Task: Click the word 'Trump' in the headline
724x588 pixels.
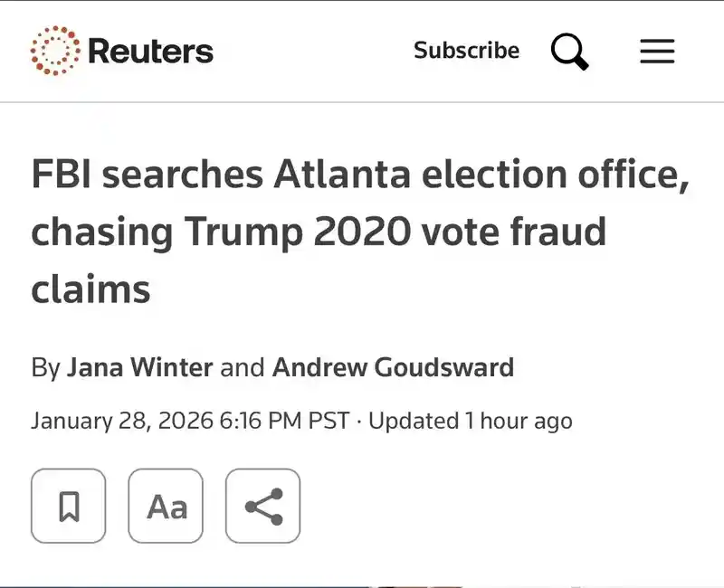Action: 243,232
